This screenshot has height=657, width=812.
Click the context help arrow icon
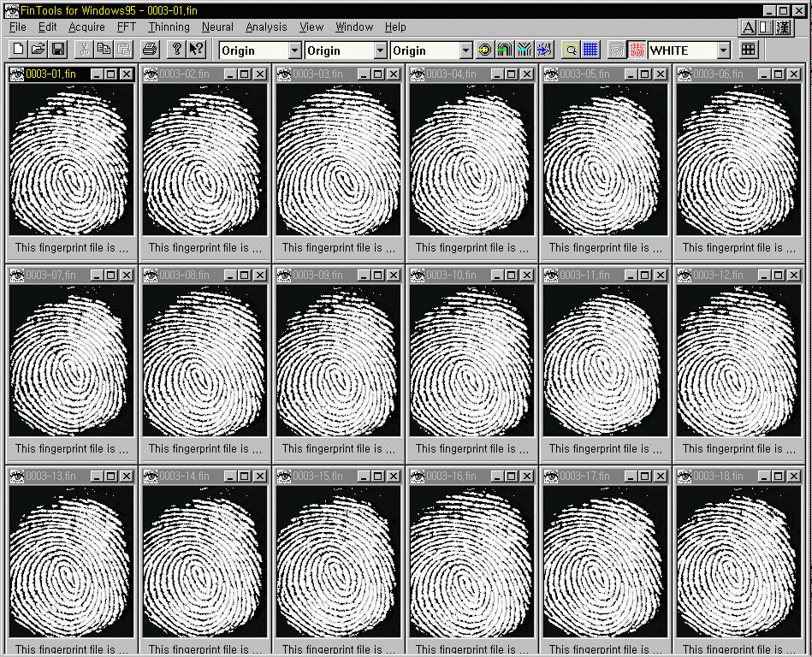point(196,50)
